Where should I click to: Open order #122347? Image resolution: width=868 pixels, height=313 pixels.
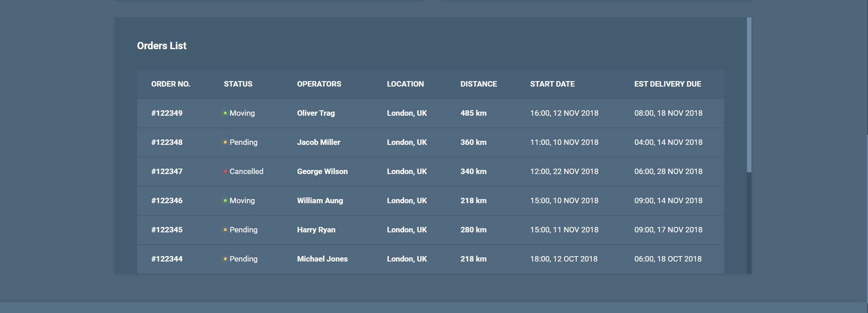(x=167, y=171)
